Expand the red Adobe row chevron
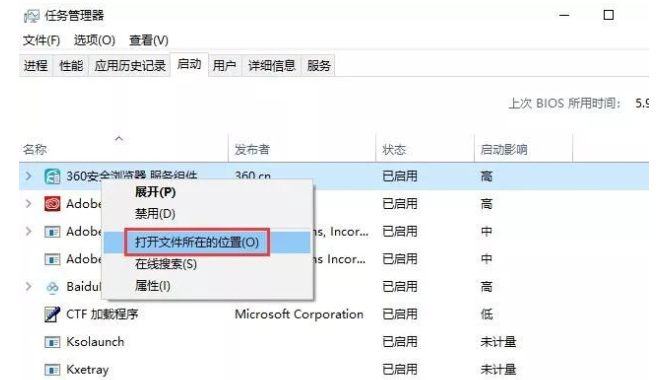Screen dimensions: 668x380 click(29, 204)
